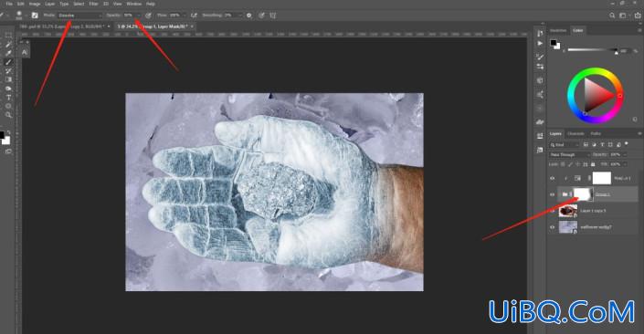The width and height of the screenshot is (644, 334).
Task: Filter layers by adjustment layer icon
Action: point(595,145)
